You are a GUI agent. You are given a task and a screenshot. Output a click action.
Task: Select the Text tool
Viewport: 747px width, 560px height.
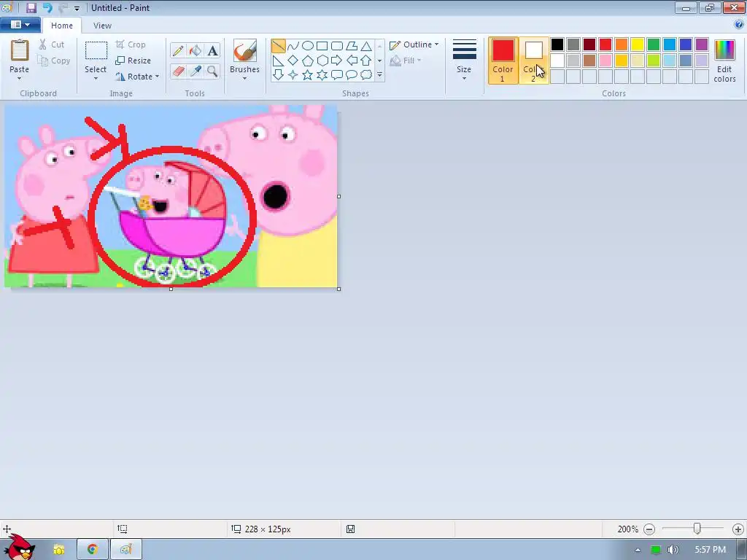click(x=212, y=50)
